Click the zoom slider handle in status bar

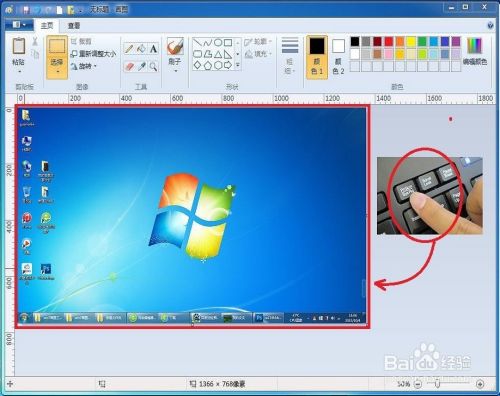(438, 384)
